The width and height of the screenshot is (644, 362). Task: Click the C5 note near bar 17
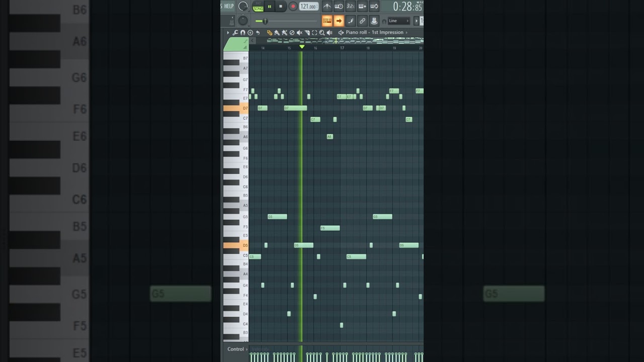356,257
